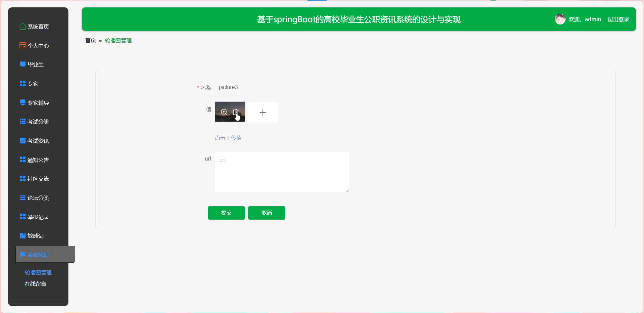Collapse the 系统管理 submenu
The height and width of the screenshot is (313, 644).
pyautogui.click(x=45, y=255)
